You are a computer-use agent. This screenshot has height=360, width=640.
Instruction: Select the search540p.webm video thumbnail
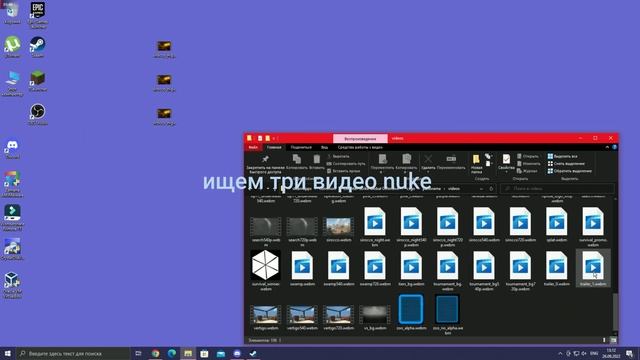click(265, 231)
